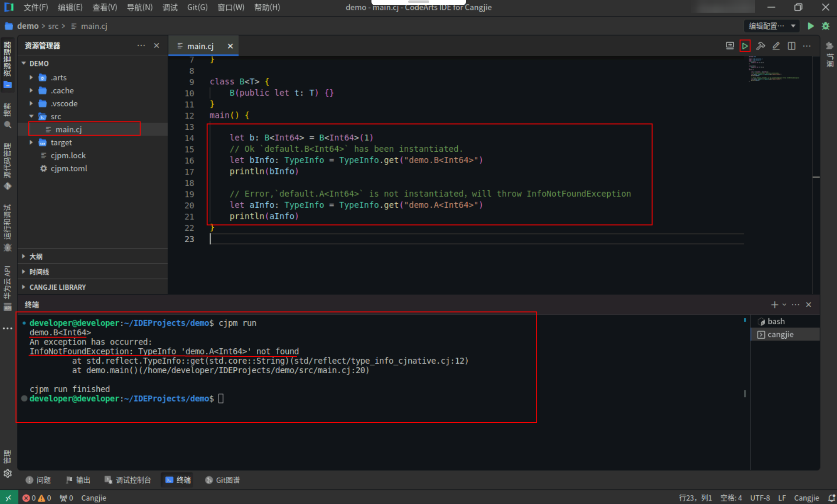Open Huawei Cloud API view in activity bar

[x=7, y=288]
